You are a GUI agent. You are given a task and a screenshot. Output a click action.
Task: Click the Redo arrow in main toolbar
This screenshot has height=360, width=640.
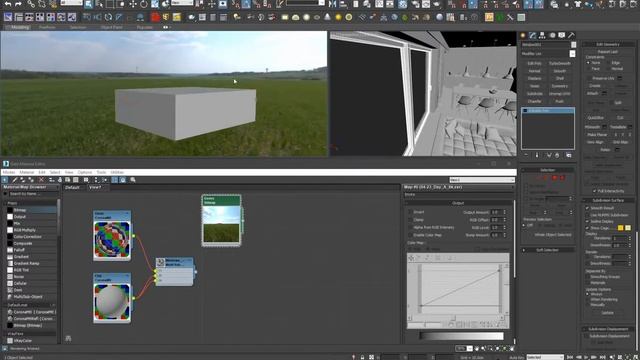tap(18, 4)
